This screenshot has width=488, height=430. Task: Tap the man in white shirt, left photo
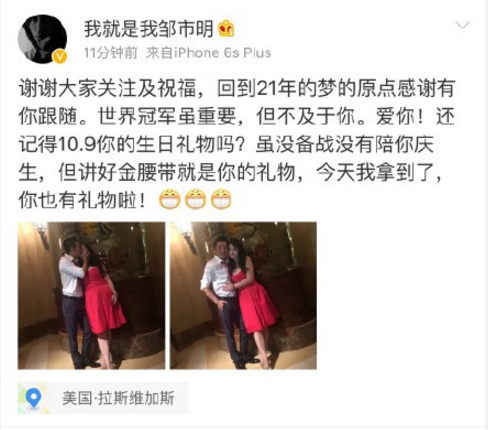[73, 300]
